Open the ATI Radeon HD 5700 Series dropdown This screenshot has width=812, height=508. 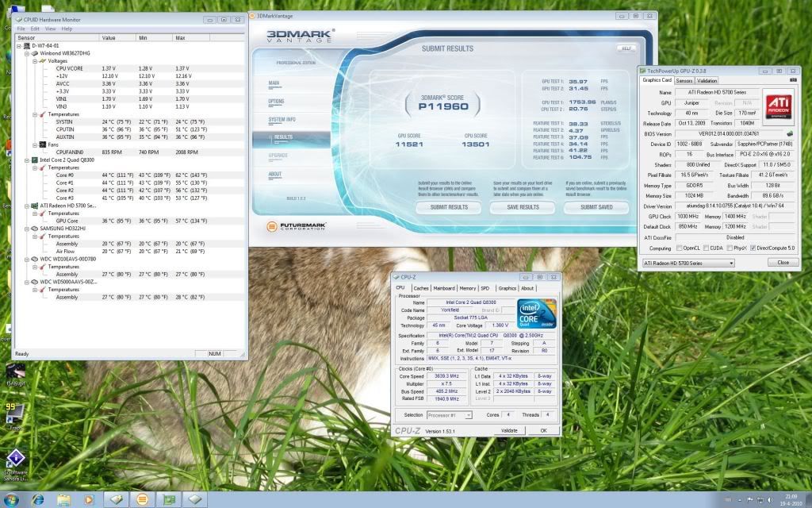coord(688,263)
